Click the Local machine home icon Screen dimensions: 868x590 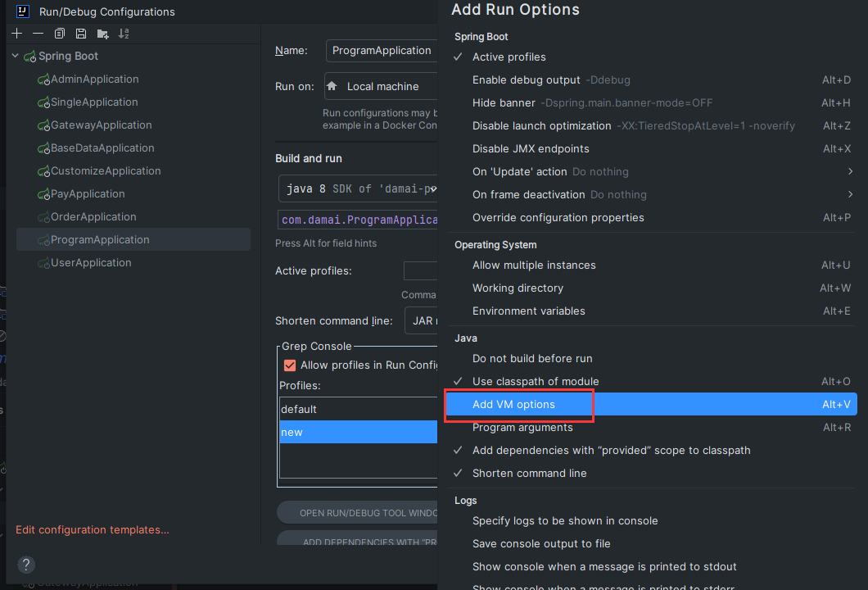tap(332, 86)
